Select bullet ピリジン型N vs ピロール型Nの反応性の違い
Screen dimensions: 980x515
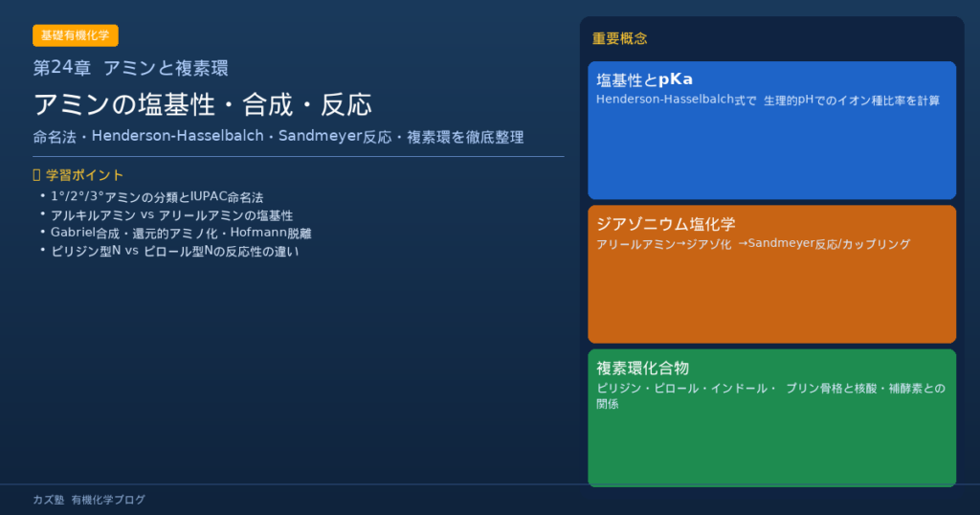174,251
